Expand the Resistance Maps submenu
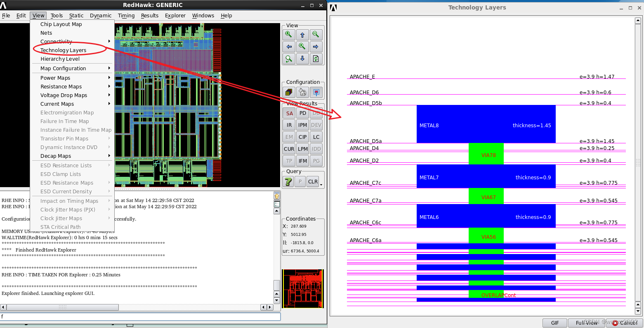Image resolution: width=644 pixels, height=328 pixels. click(x=72, y=86)
